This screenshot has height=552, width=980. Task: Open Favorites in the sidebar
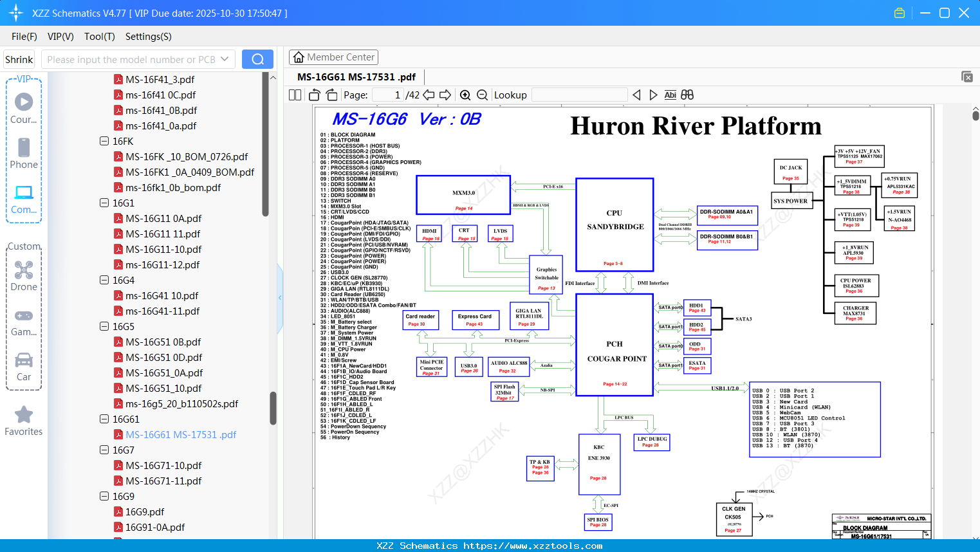[x=24, y=421]
